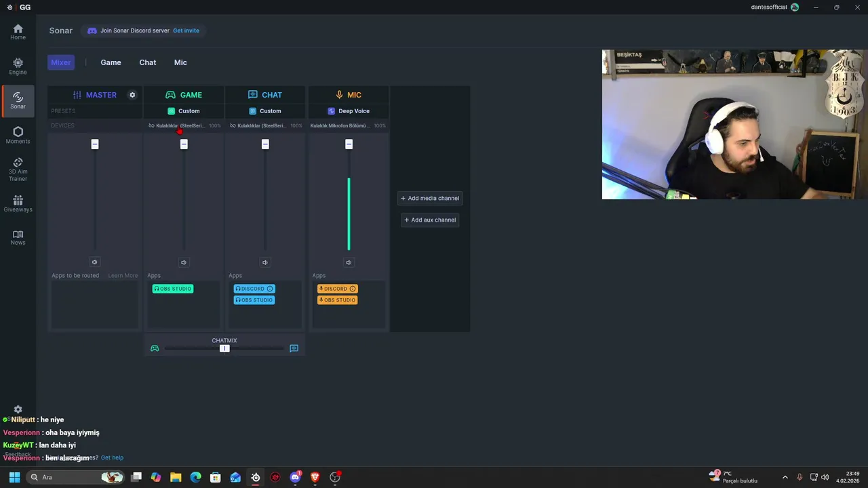
Task: Click the ChatMix balance slider handle
Action: tap(224, 348)
